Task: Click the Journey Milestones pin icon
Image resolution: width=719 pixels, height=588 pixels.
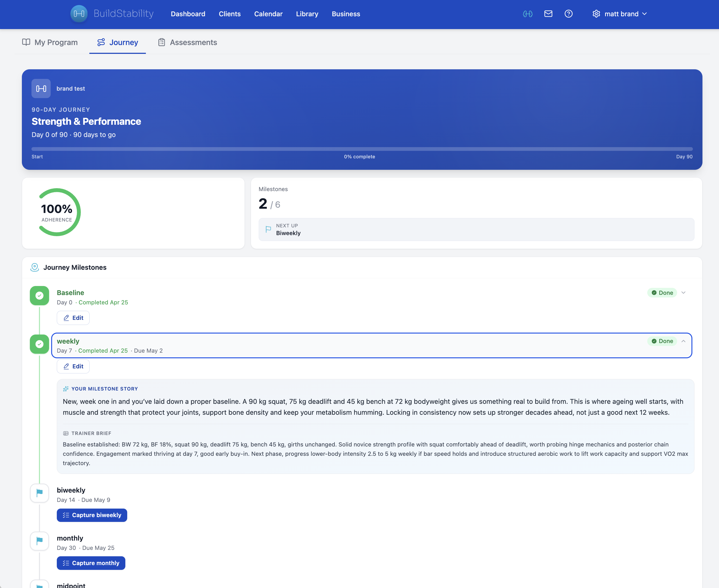Action: [35, 267]
